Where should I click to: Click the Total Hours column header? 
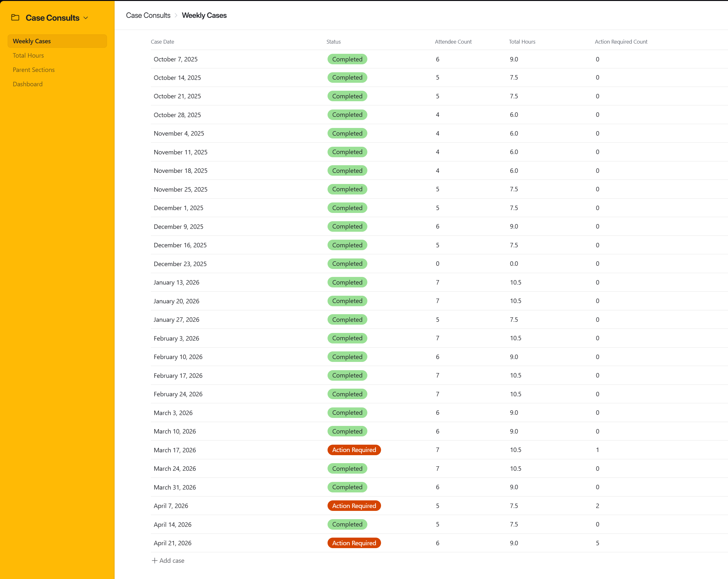coord(522,42)
